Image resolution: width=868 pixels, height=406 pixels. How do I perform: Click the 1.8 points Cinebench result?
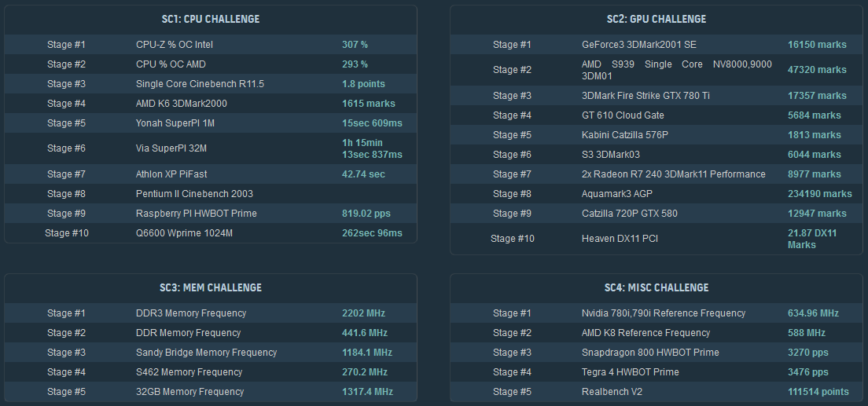click(363, 84)
